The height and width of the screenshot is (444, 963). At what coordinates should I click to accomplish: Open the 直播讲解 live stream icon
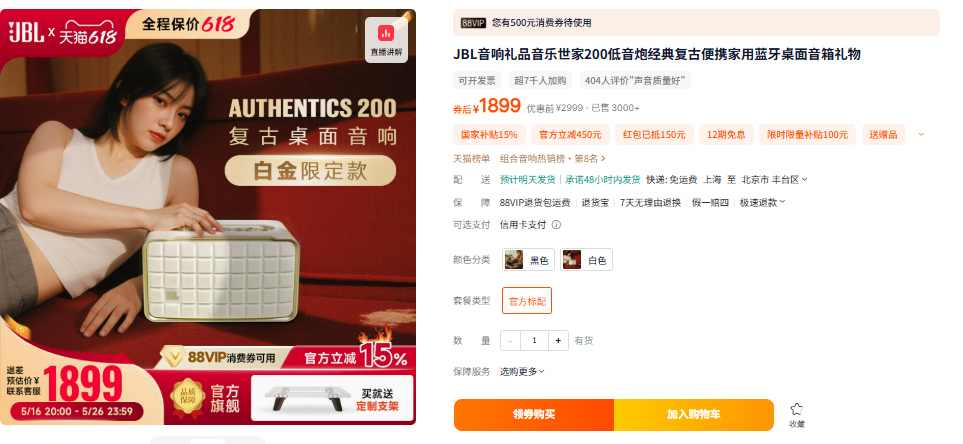tap(386, 39)
